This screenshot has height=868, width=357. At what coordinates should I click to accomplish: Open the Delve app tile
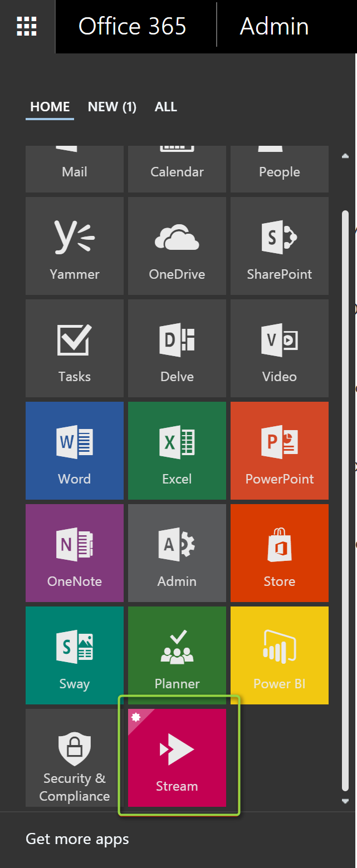177,348
